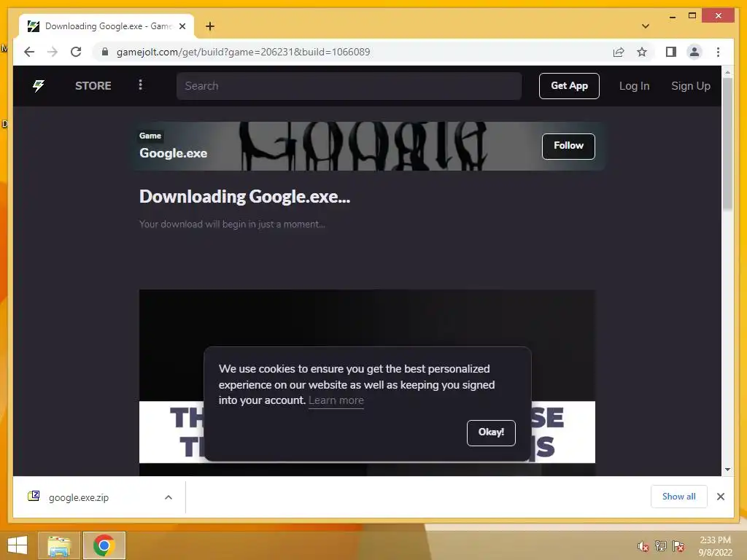747x560 pixels.
Task: Focus the Game Jolt search field
Action: (x=349, y=86)
